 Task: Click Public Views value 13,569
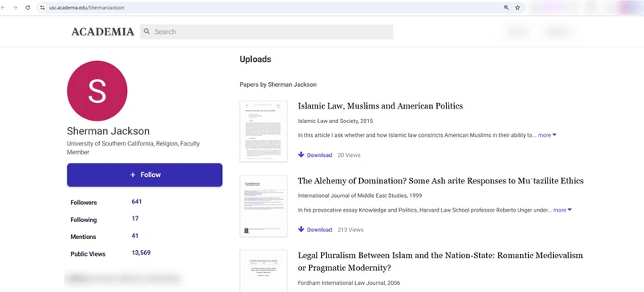141,253
